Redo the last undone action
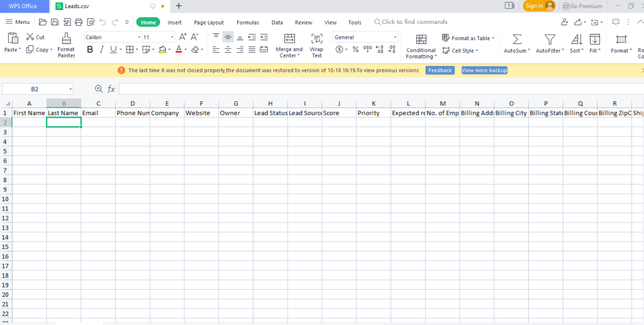Viewport: 644px width, 325px height. [115, 22]
